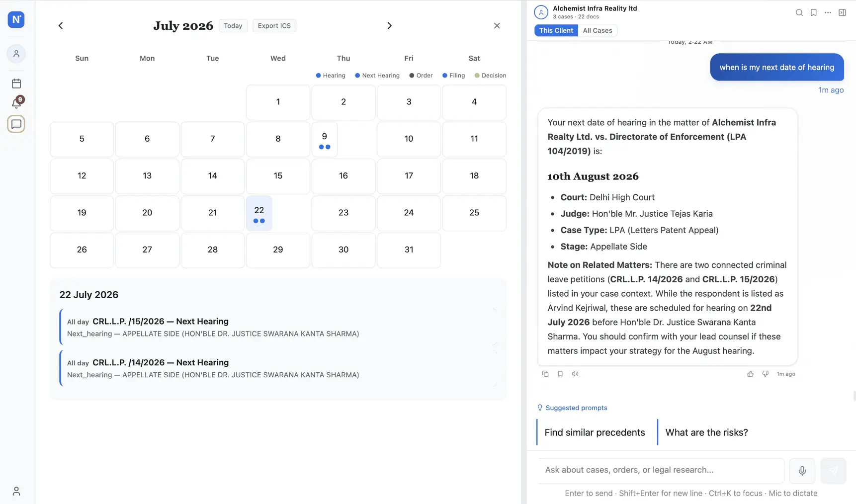Give the response a thumbs down

click(x=766, y=374)
